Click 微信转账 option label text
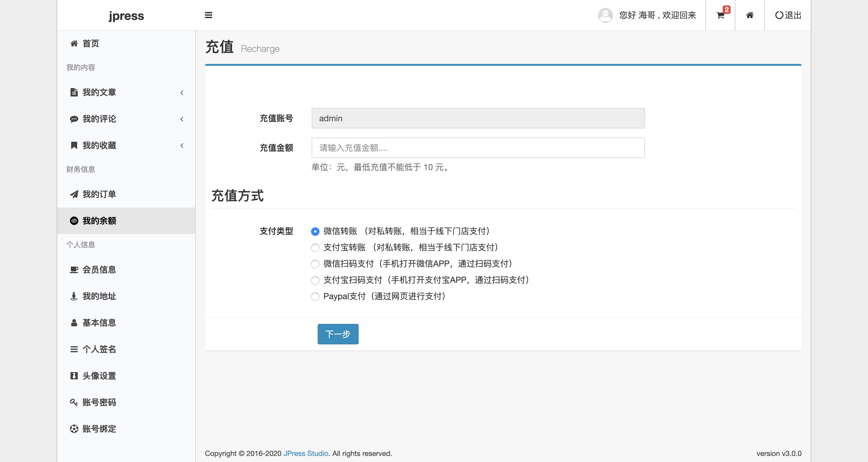The image size is (868, 462). (x=406, y=231)
